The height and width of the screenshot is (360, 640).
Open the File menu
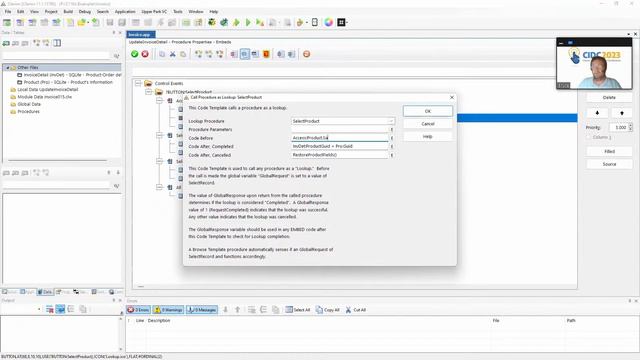pyautogui.click(x=8, y=11)
